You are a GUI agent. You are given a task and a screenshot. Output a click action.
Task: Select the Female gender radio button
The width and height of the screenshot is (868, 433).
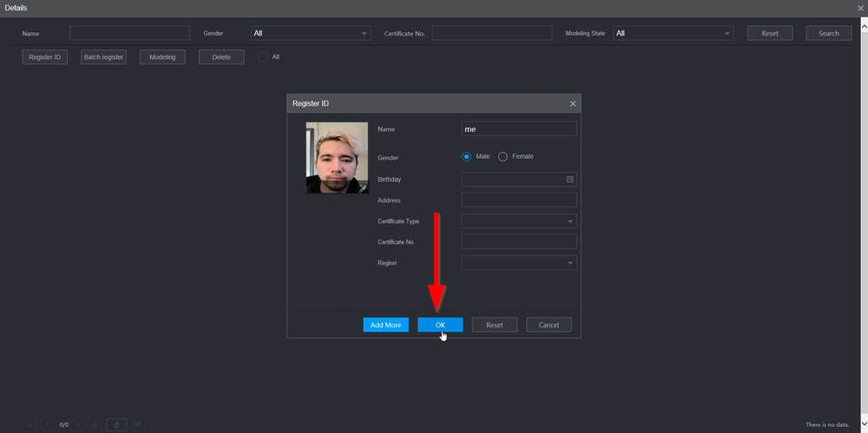click(x=503, y=157)
